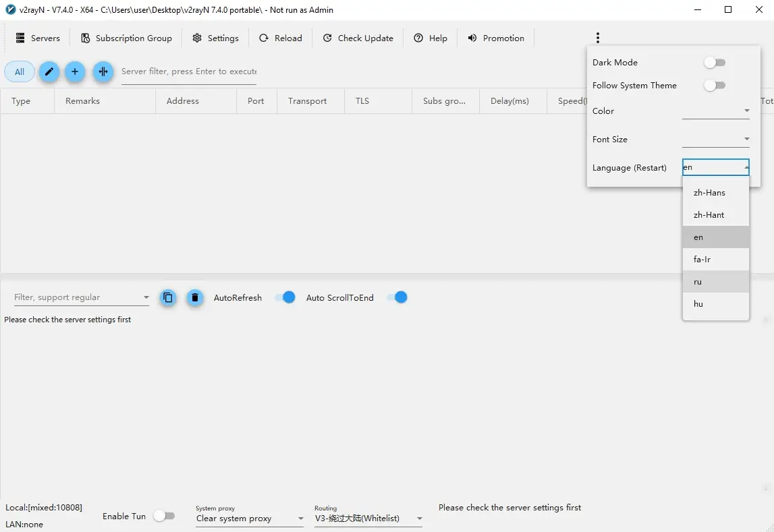Click the copy log messages icon
The width and height of the screenshot is (774, 532).
[x=168, y=297]
